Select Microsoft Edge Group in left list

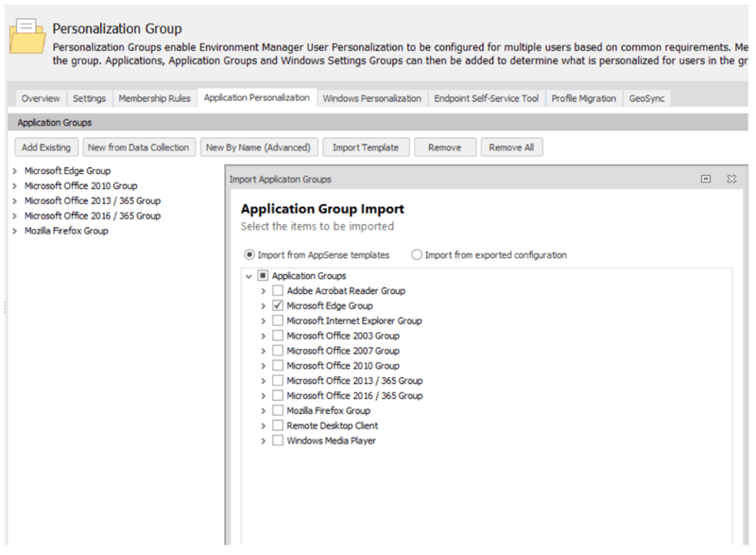67,171
